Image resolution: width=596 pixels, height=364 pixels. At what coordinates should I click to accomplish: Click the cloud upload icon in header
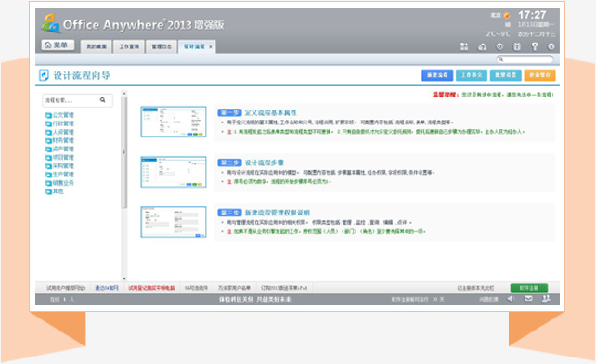[x=482, y=46]
